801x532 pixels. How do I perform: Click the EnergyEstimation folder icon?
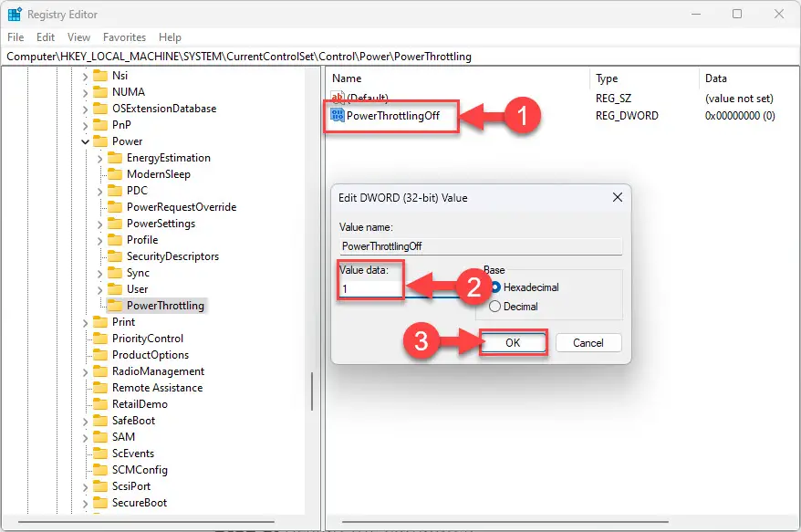coord(115,158)
